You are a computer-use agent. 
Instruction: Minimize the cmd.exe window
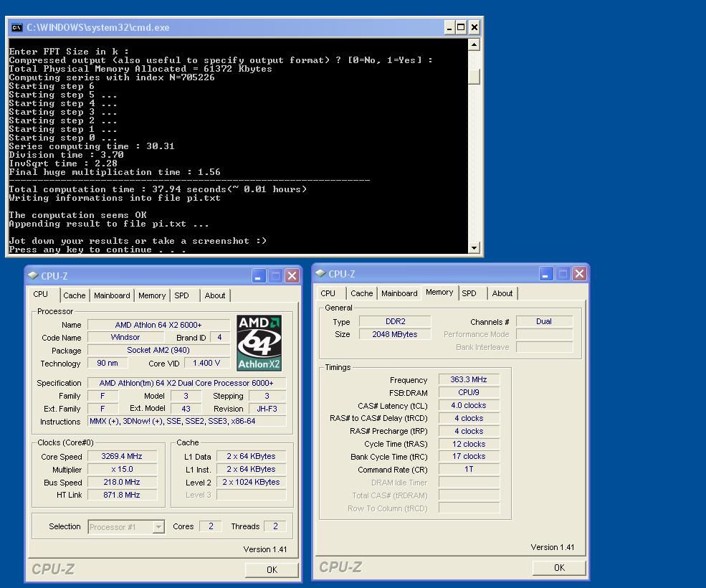(x=449, y=28)
